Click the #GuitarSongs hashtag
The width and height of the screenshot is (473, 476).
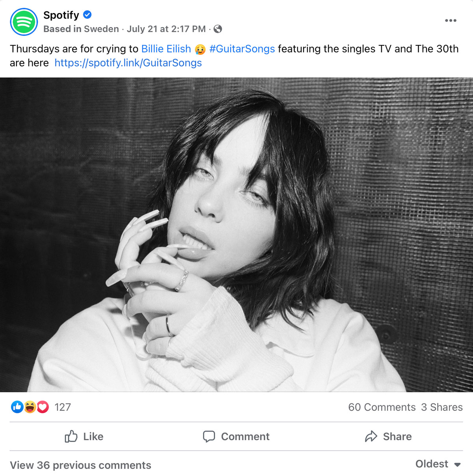coord(242,49)
